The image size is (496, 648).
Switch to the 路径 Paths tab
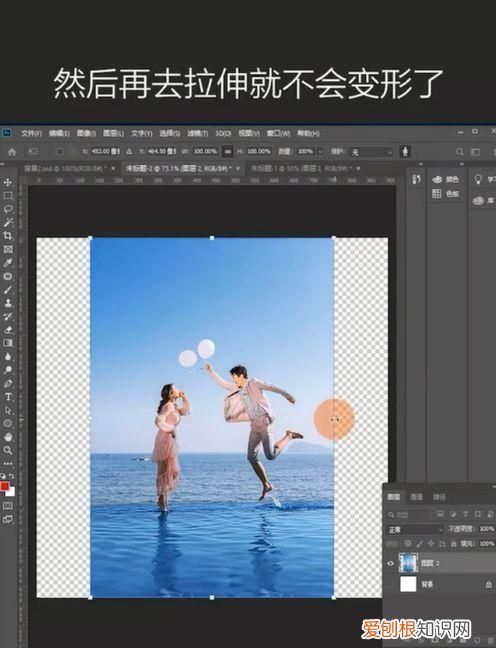click(439, 497)
